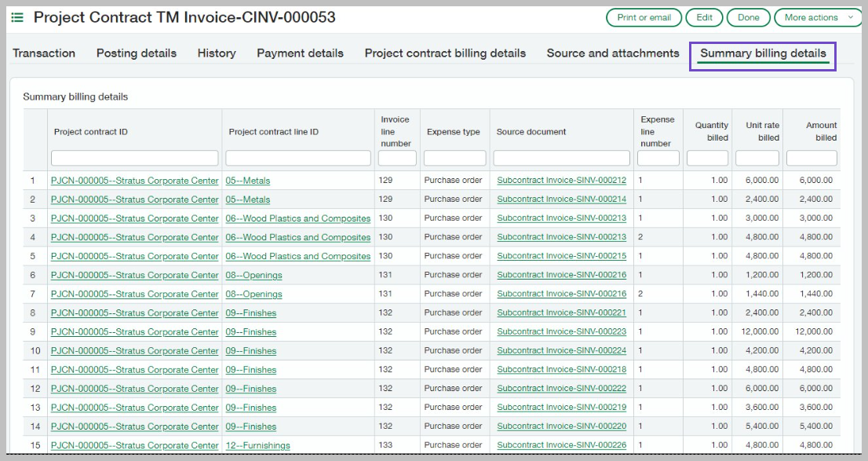Select the Summary billing details tab
Viewport: 868px width, 461px height.
point(763,53)
